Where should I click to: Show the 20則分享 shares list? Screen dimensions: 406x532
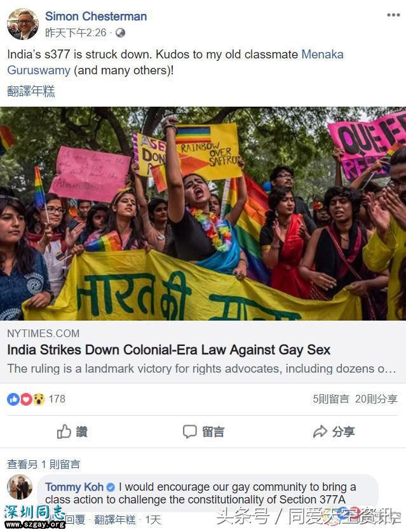pyautogui.click(x=376, y=399)
